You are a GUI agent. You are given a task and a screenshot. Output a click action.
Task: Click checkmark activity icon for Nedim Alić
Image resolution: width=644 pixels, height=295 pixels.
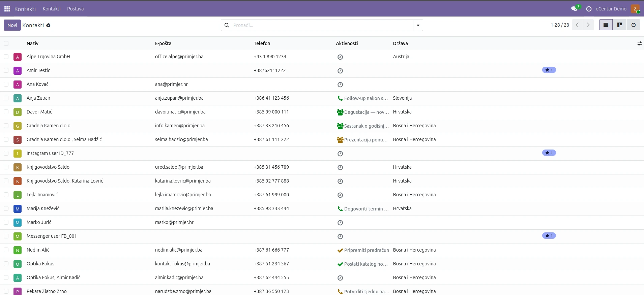tap(340, 250)
